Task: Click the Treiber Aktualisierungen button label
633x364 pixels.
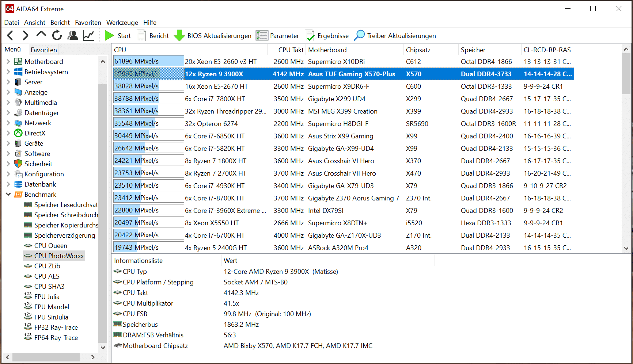Action: (401, 35)
